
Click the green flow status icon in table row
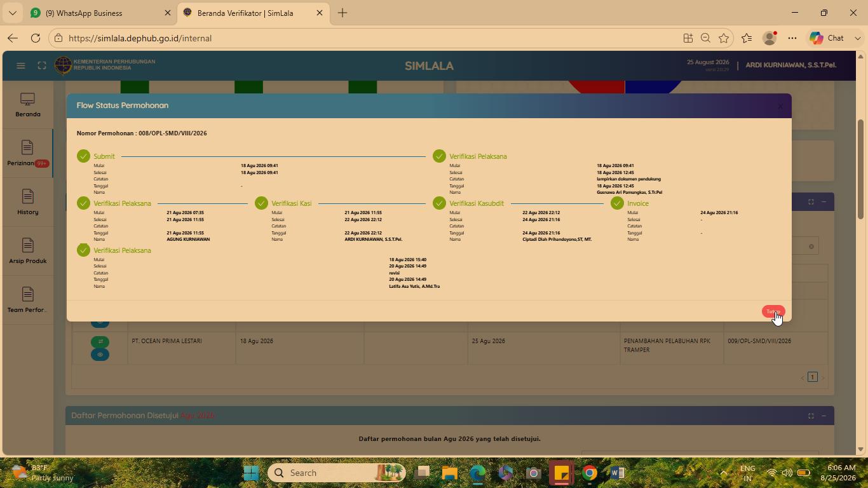100,342
